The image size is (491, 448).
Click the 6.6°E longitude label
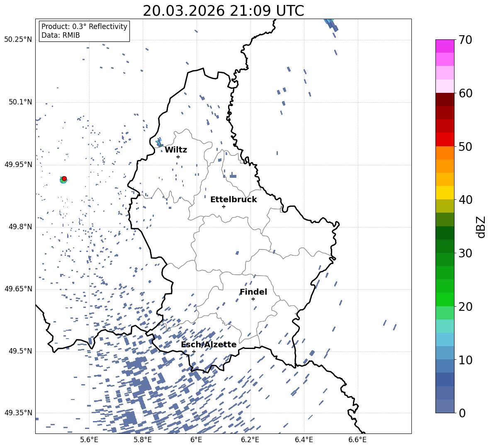357,440
